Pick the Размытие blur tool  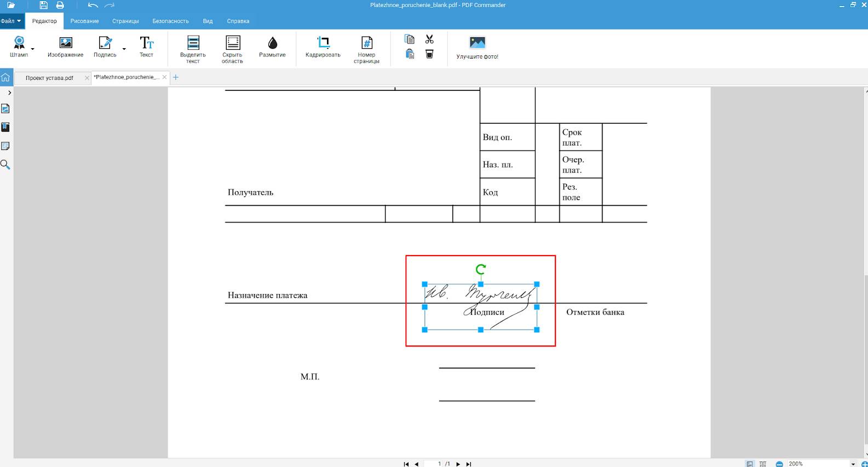(x=272, y=47)
